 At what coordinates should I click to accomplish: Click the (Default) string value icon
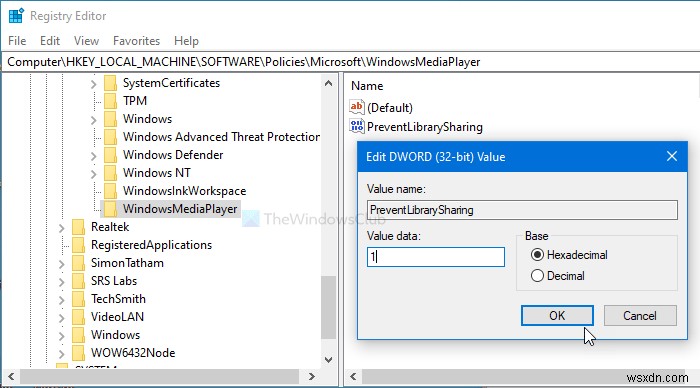tap(357, 107)
